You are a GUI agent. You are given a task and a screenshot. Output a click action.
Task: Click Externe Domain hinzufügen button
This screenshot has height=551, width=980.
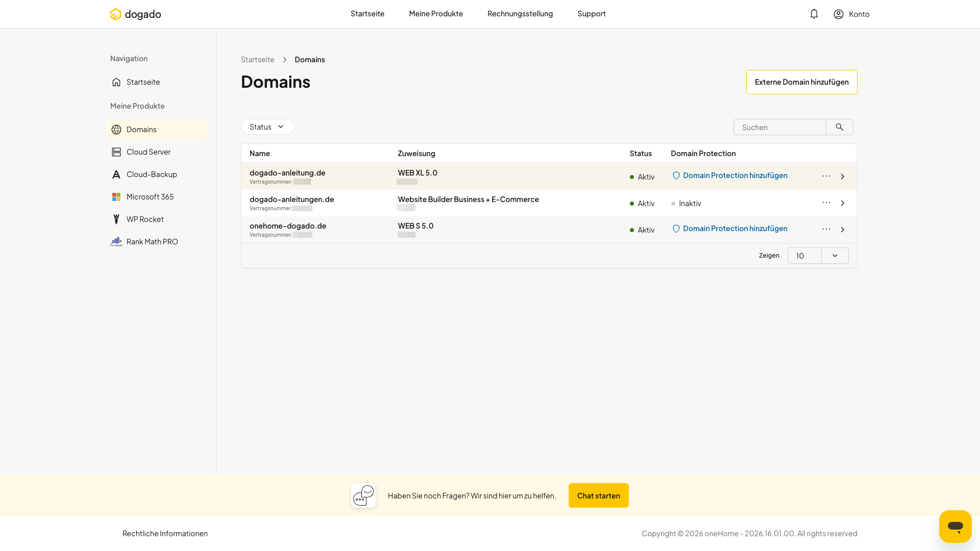click(802, 82)
